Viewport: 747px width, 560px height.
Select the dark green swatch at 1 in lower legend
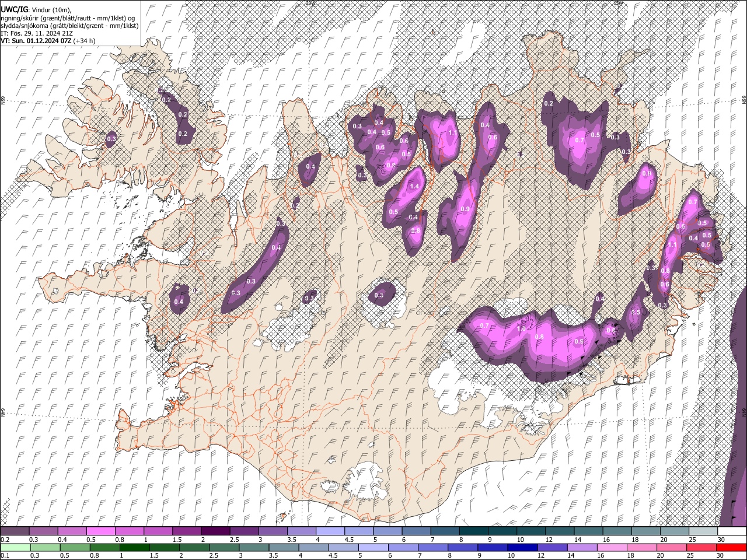pyautogui.click(x=135, y=547)
